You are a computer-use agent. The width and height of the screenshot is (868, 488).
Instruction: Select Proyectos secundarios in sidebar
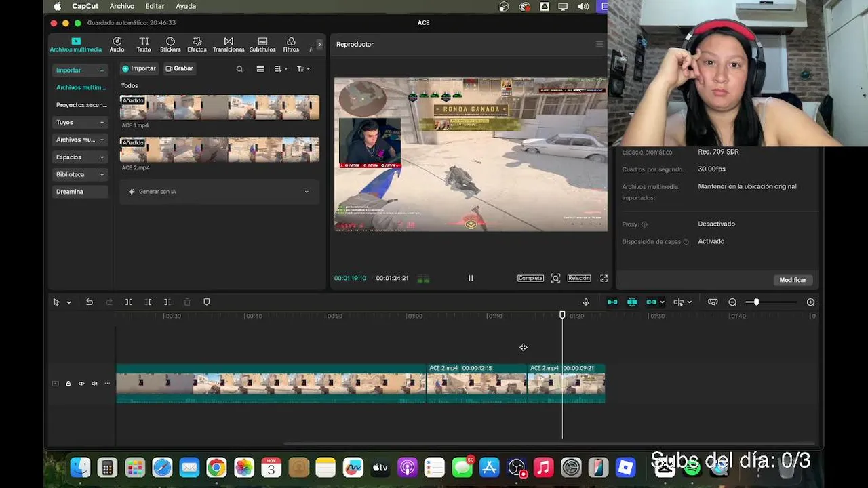tap(81, 105)
